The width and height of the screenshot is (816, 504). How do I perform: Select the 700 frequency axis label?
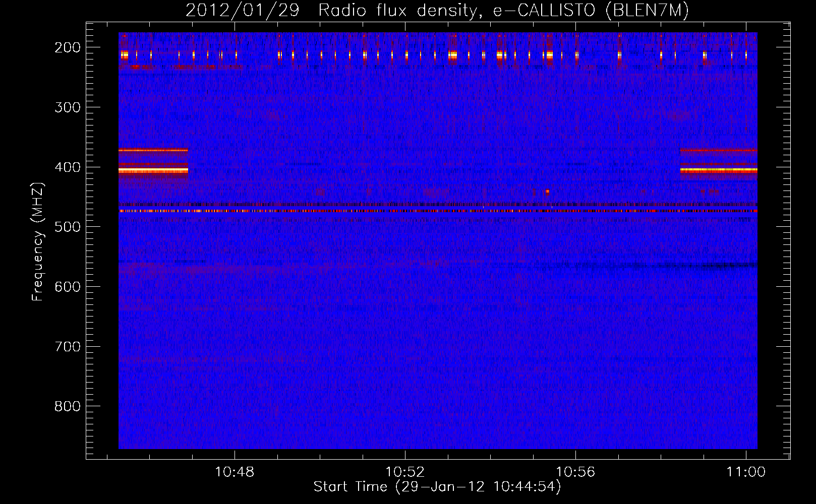click(x=68, y=347)
